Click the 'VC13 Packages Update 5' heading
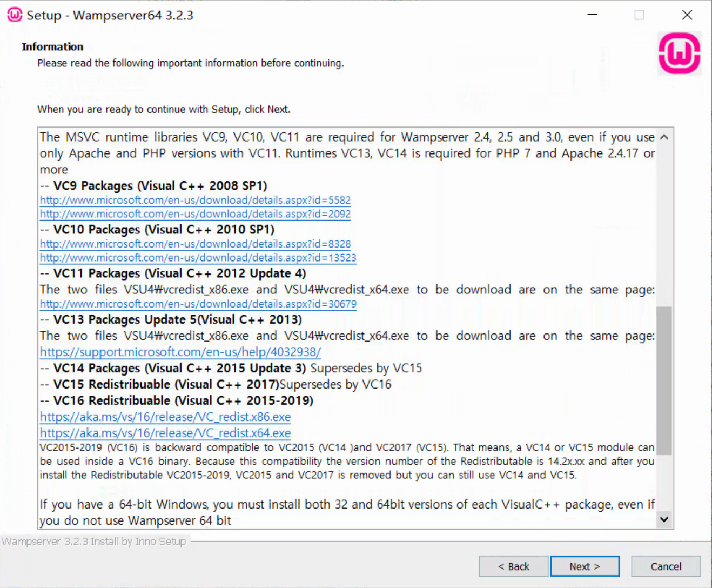The width and height of the screenshot is (712, 588). [177, 319]
